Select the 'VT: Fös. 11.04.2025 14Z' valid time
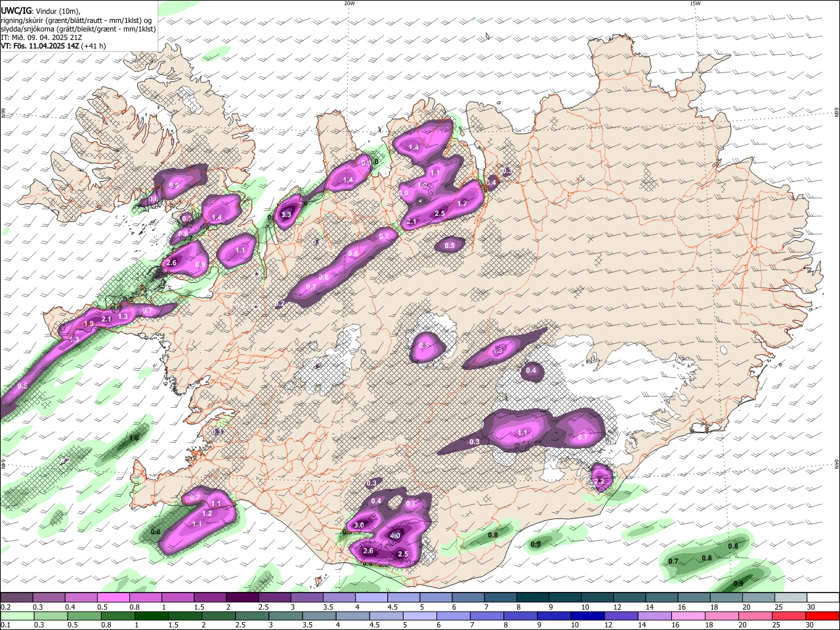The width and height of the screenshot is (840, 630). click(40, 46)
